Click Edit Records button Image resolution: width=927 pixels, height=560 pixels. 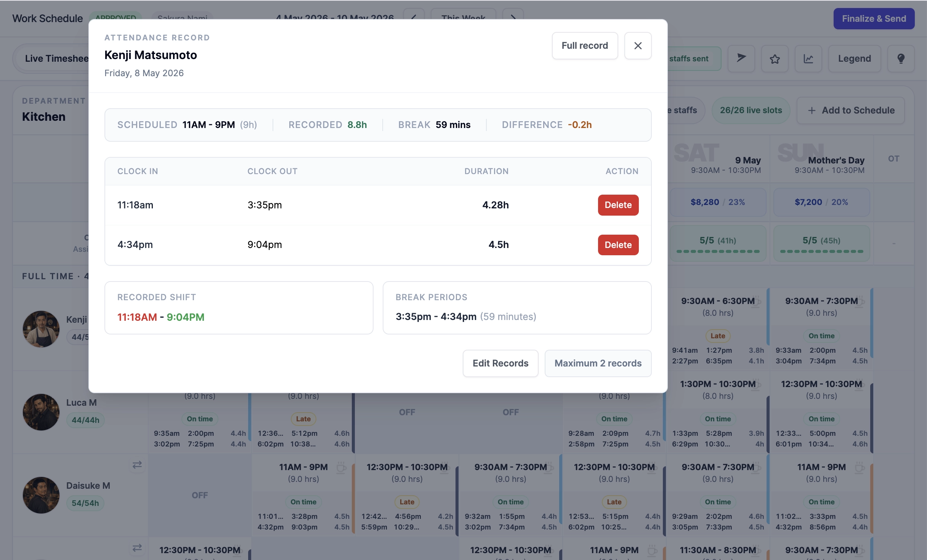coord(500,363)
